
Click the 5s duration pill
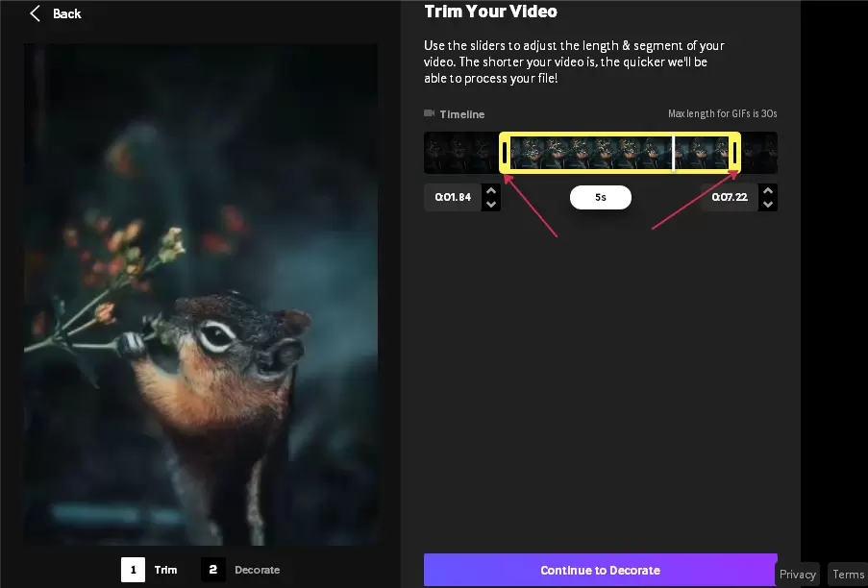coord(601,197)
